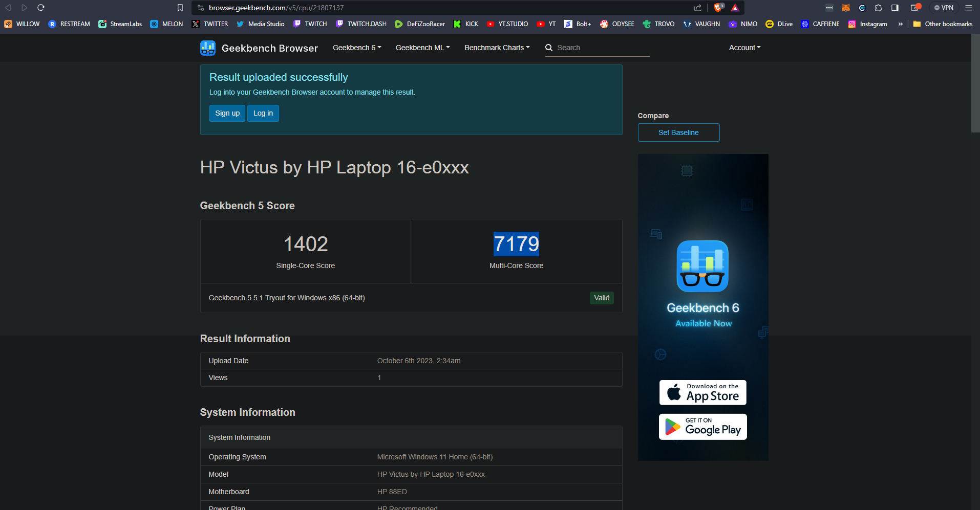Open the YT.STUDIO bookmark

click(x=507, y=24)
